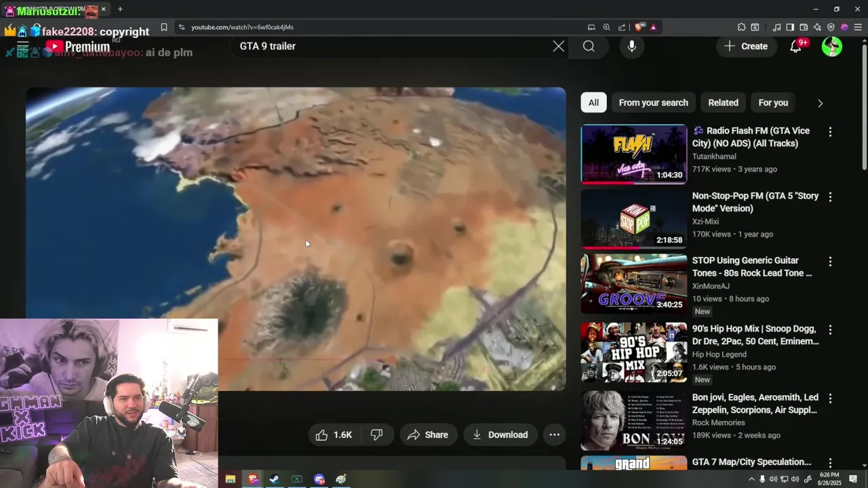The image size is (868, 488).
Task: Open title 90's Hip Hop Mix Snoop Dogg
Action: coord(755,335)
